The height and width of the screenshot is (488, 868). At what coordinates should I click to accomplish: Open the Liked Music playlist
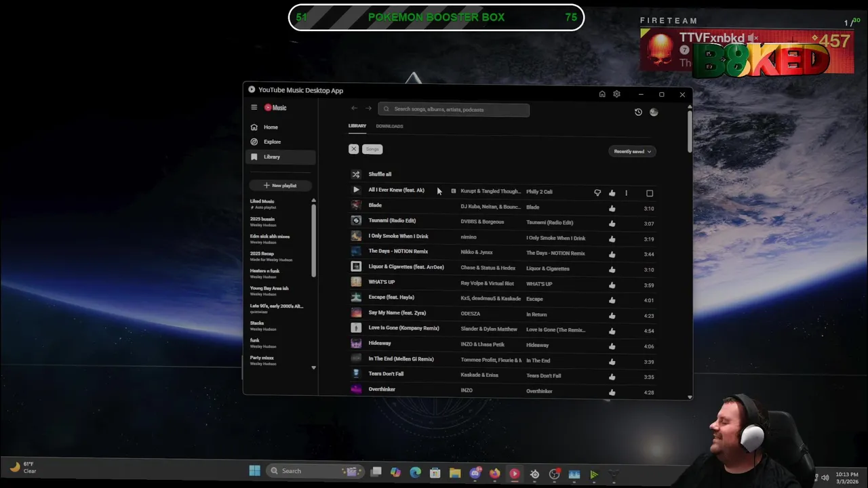[x=262, y=203]
